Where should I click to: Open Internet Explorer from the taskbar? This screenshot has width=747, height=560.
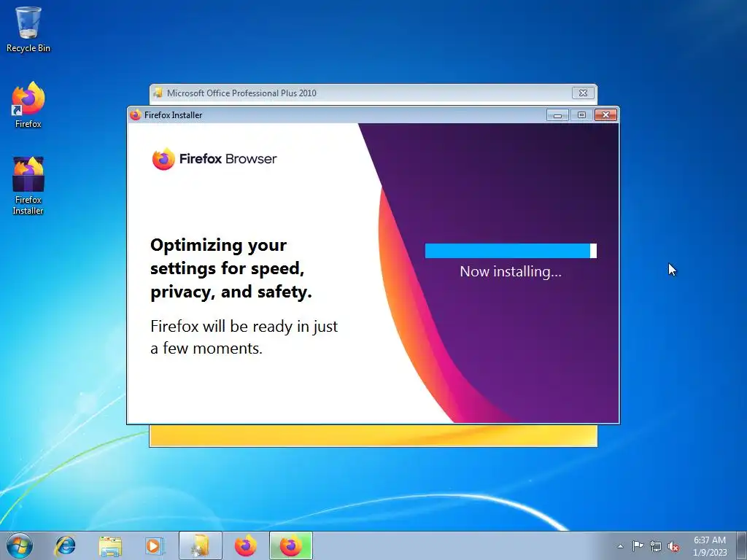[x=65, y=545]
